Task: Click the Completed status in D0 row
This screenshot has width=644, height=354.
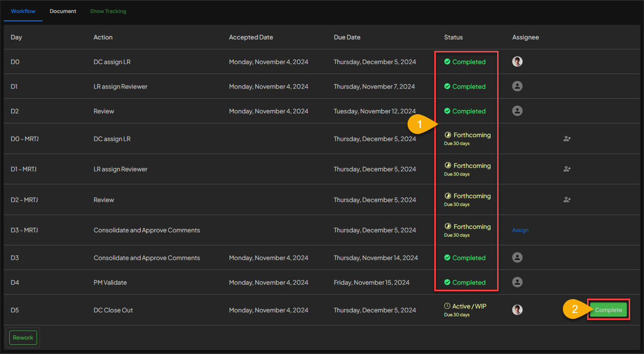Action: (468, 62)
